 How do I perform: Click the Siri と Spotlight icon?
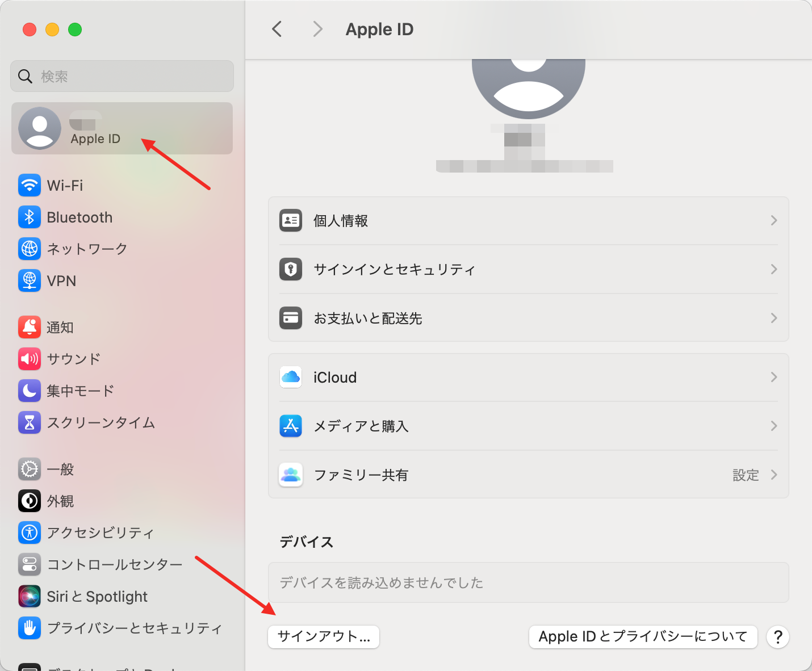[x=30, y=596]
